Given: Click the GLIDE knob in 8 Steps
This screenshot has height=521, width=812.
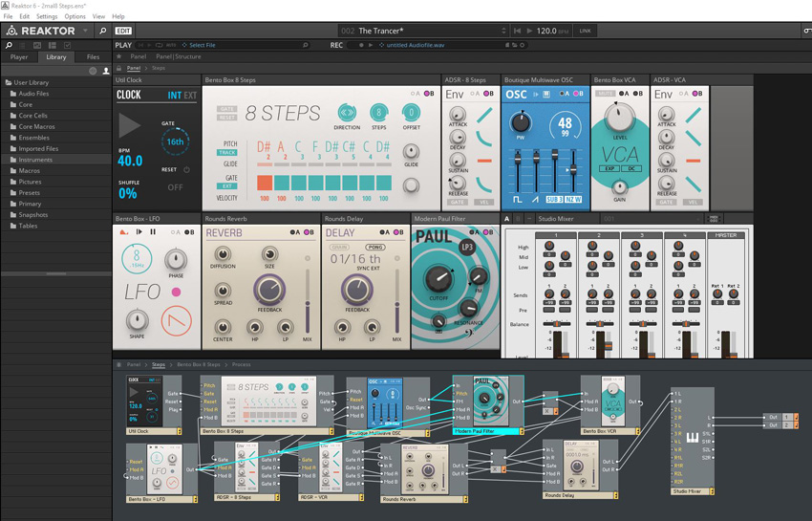Looking at the screenshot, I should coord(411,151).
